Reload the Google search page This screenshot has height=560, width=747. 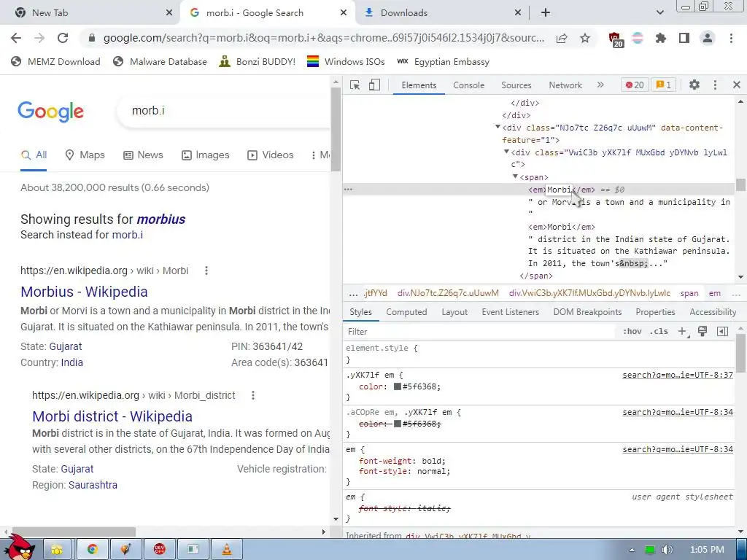tap(63, 38)
